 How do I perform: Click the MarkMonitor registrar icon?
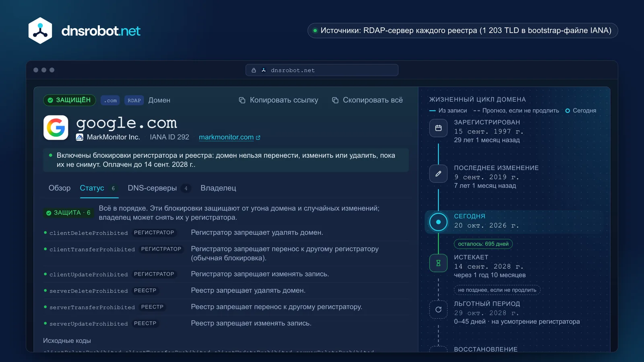click(80, 137)
